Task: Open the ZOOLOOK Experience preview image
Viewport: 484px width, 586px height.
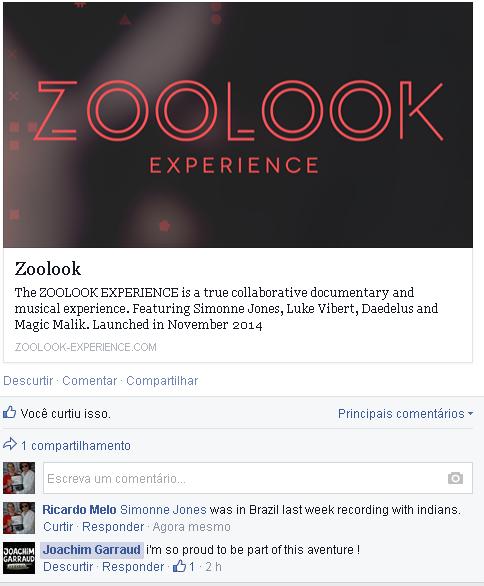Action: 238,125
